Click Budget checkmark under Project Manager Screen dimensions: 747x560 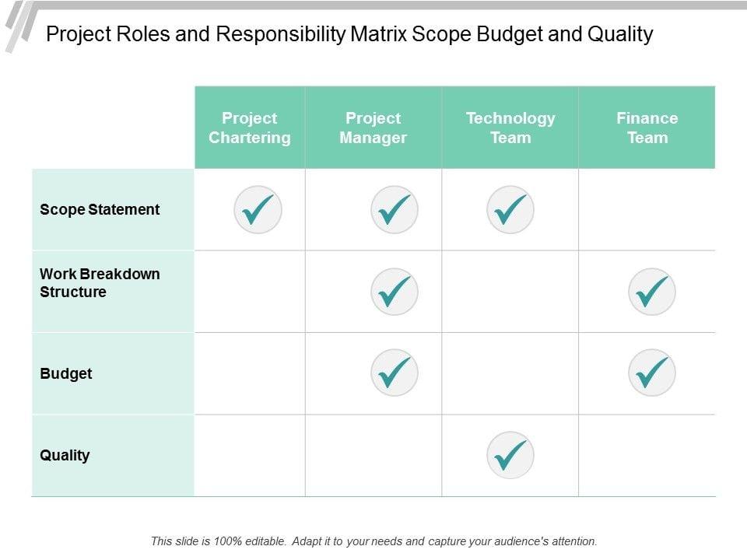pos(395,373)
